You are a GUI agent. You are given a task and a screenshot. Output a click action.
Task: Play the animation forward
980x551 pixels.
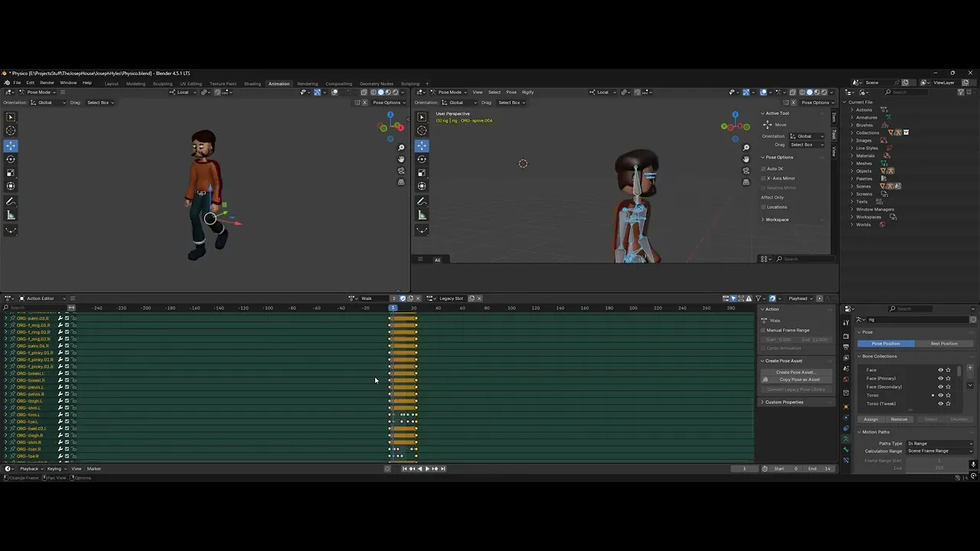(427, 468)
